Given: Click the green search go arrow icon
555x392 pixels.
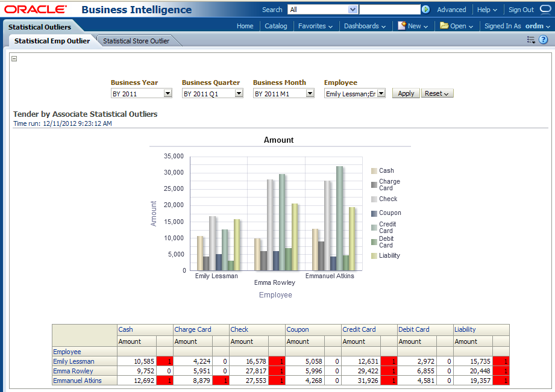Looking at the screenshot, I should click(x=426, y=10).
